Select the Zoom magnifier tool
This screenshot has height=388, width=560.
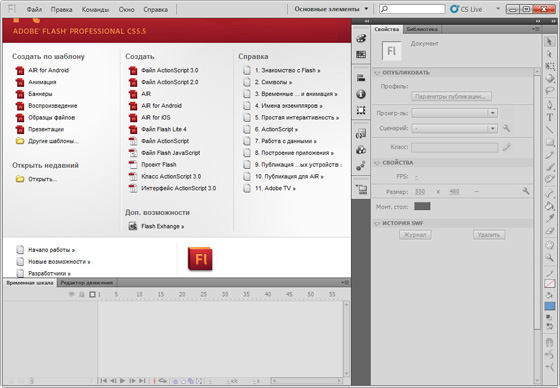tap(549, 257)
